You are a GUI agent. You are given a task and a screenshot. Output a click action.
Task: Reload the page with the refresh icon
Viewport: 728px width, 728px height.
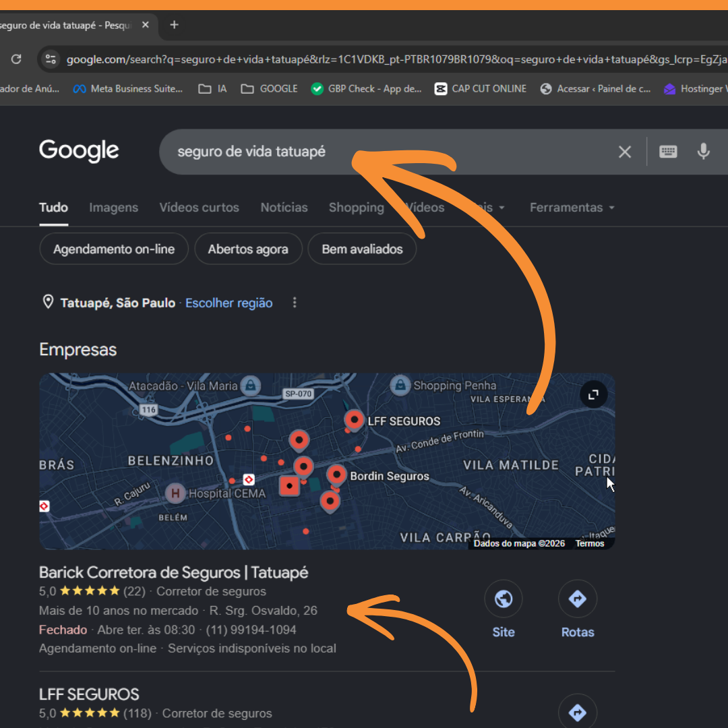[16, 59]
